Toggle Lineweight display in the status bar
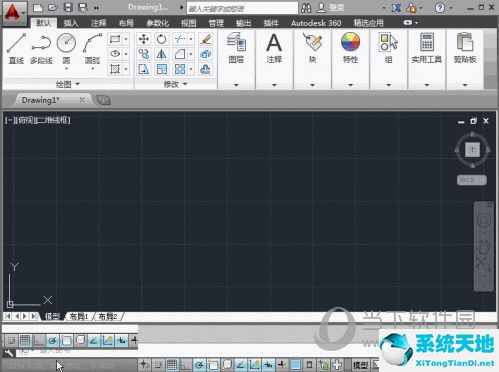499x372 pixels. (x=282, y=365)
